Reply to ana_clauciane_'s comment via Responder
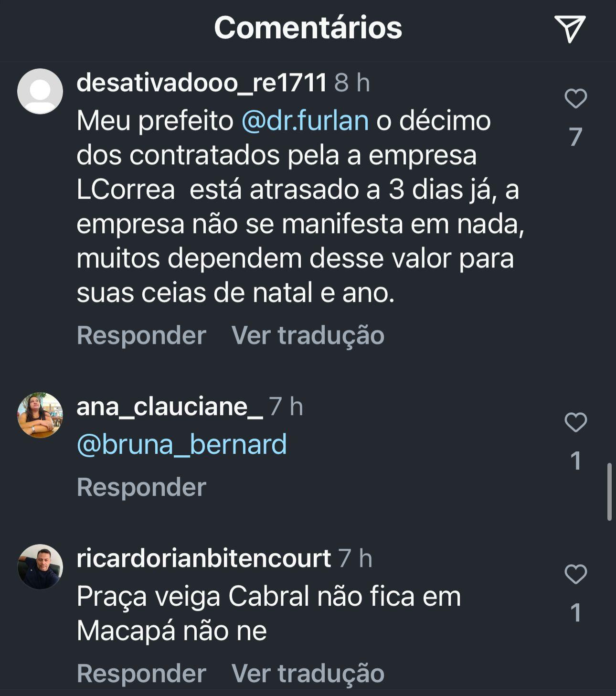Screen dimensions: 616x696 pos(141,487)
